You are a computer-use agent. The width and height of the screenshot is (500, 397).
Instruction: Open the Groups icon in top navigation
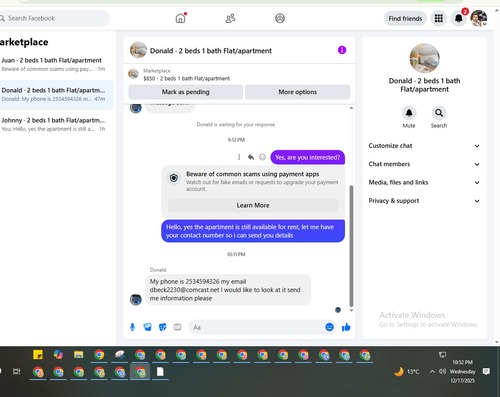coord(280,18)
